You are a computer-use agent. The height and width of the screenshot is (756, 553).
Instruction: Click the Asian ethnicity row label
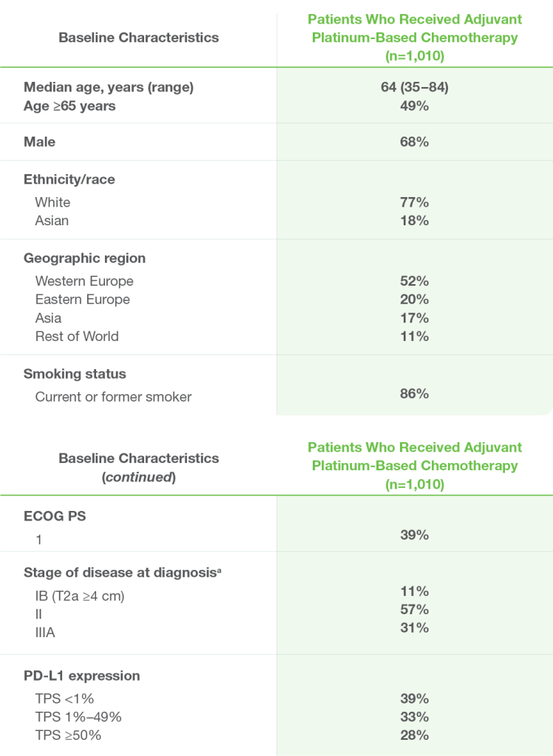52,221
